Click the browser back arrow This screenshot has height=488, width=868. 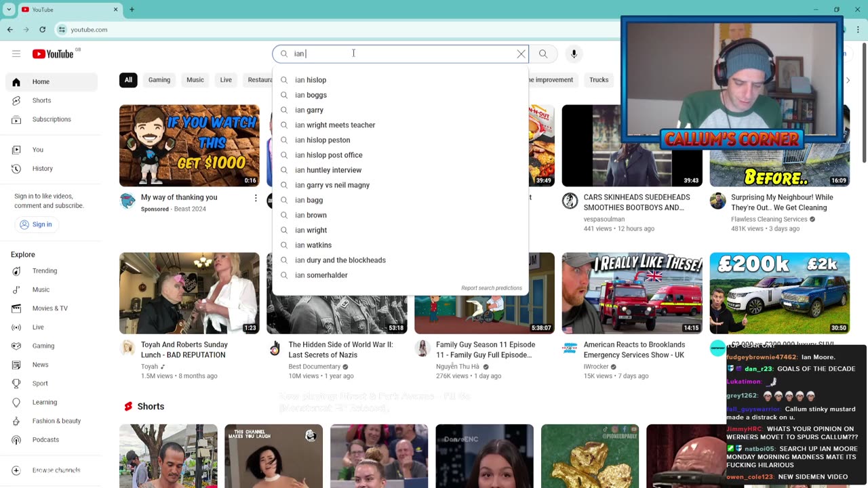pyautogui.click(x=9, y=30)
